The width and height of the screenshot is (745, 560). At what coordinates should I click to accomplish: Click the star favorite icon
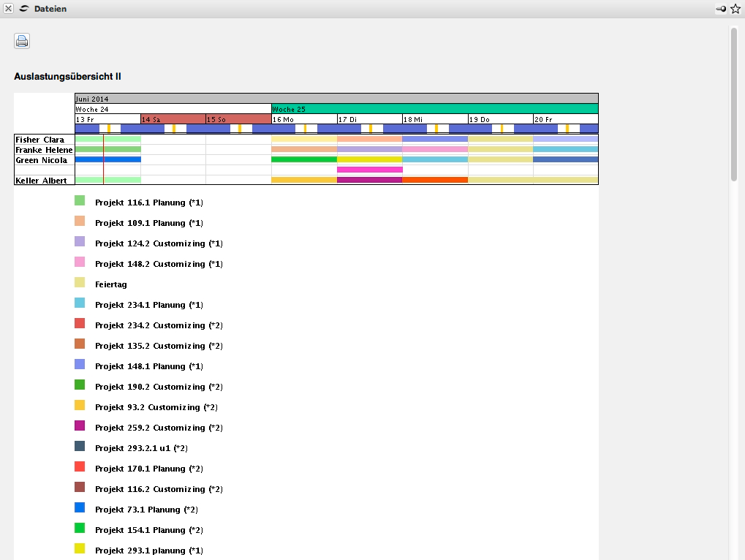click(x=735, y=9)
